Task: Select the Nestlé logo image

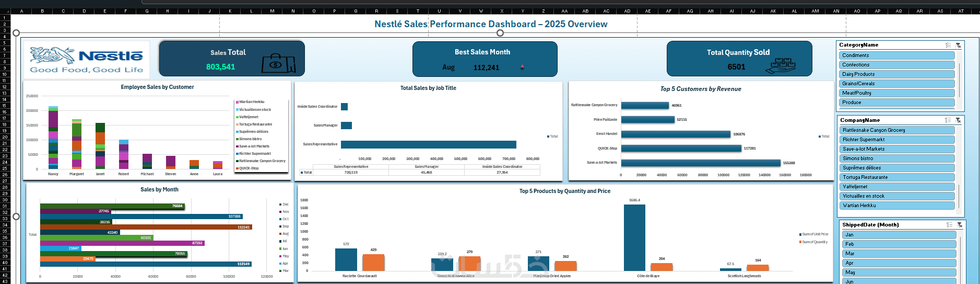Action: [x=86, y=60]
